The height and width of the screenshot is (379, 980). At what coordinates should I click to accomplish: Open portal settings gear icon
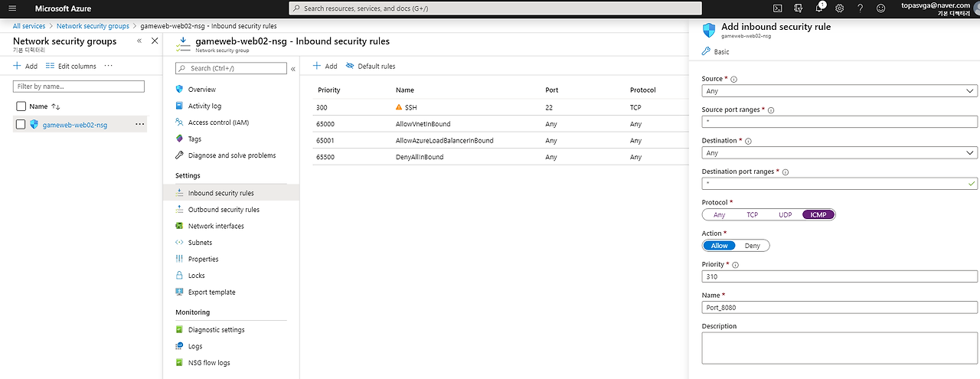tap(840, 8)
